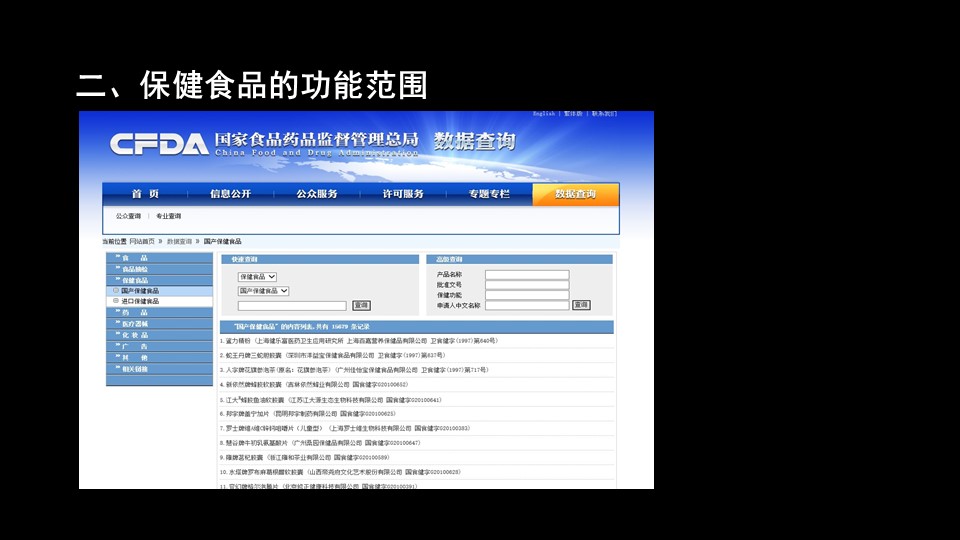Click the English link in the header
Viewport: 960px width, 540px height.
(544, 113)
